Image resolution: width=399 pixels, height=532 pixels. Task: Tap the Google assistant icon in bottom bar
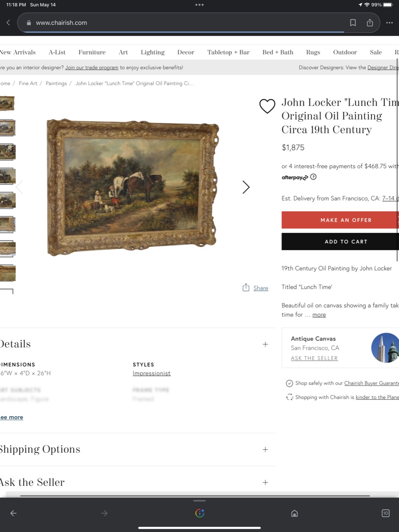[200, 513]
